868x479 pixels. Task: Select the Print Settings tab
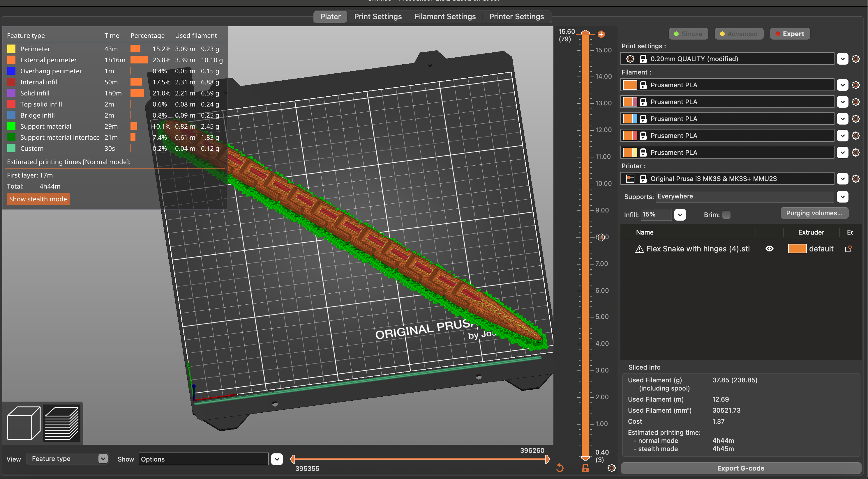pyautogui.click(x=378, y=16)
